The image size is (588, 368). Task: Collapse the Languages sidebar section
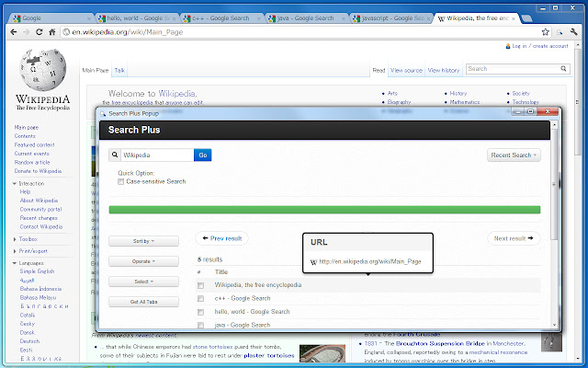(15, 263)
